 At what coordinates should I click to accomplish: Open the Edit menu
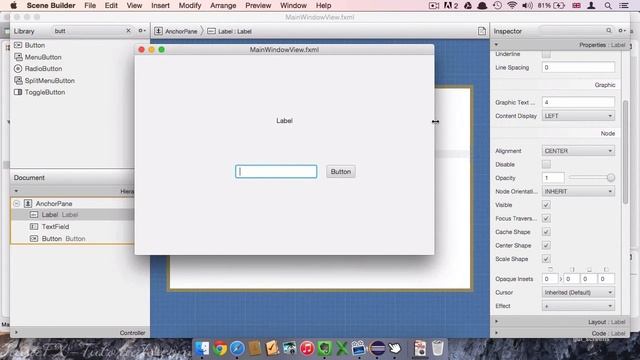pos(111,6)
